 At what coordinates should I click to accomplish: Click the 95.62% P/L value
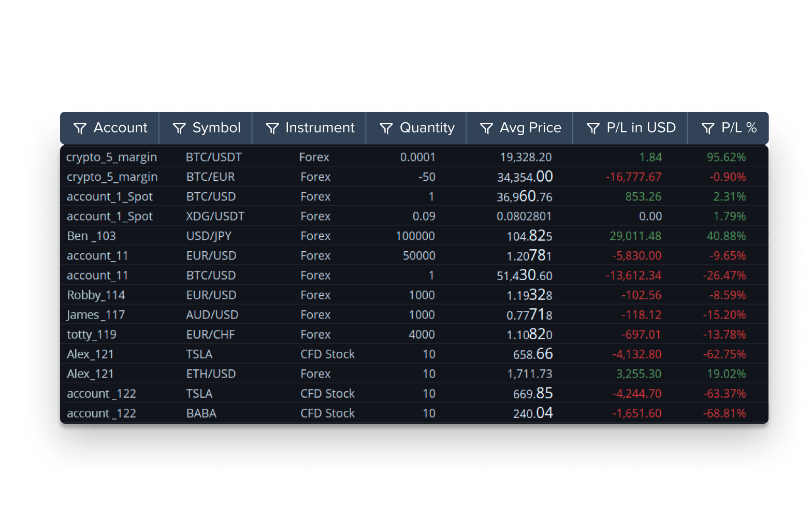tap(726, 157)
